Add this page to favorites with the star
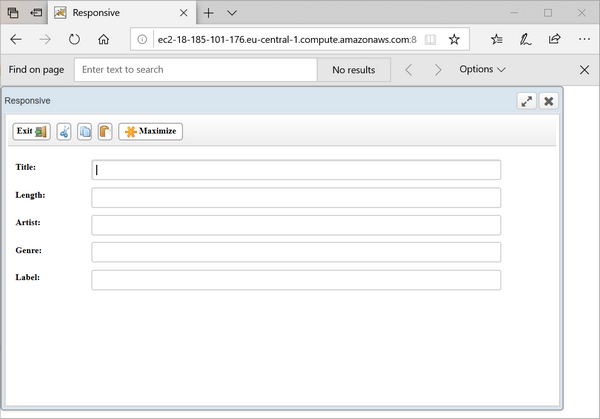This screenshot has width=600, height=419. pyautogui.click(x=454, y=40)
